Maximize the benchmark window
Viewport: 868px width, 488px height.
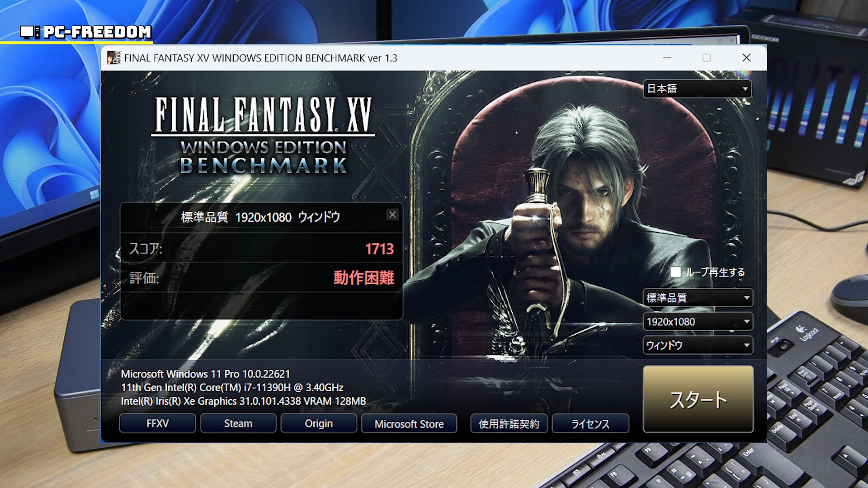click(706, 58)
